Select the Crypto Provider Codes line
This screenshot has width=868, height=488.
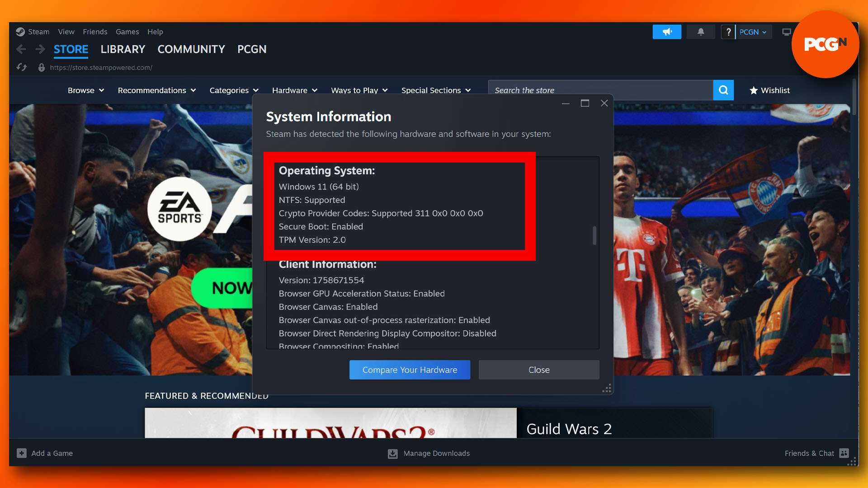pyautogui.click(x=381, y=213)
